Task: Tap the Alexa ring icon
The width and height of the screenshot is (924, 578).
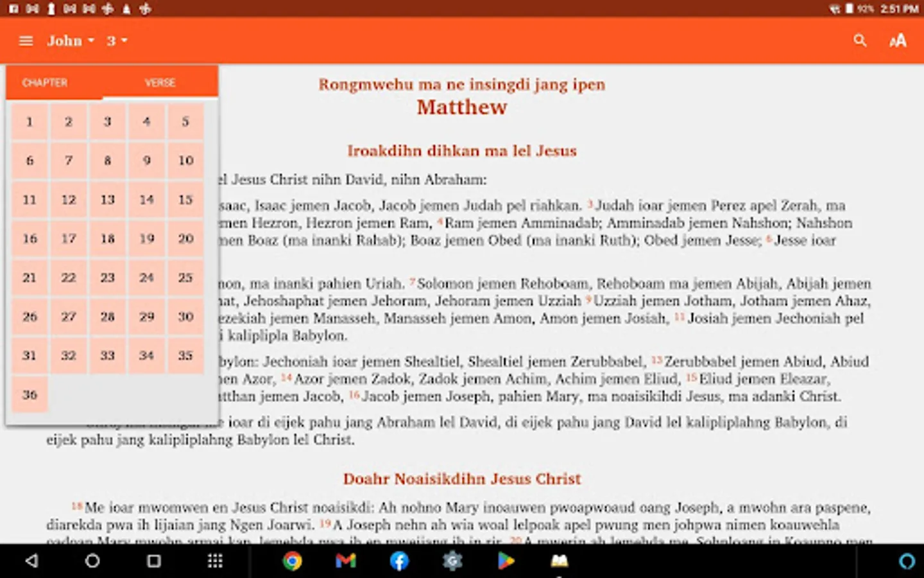Action: coord(907,561)
